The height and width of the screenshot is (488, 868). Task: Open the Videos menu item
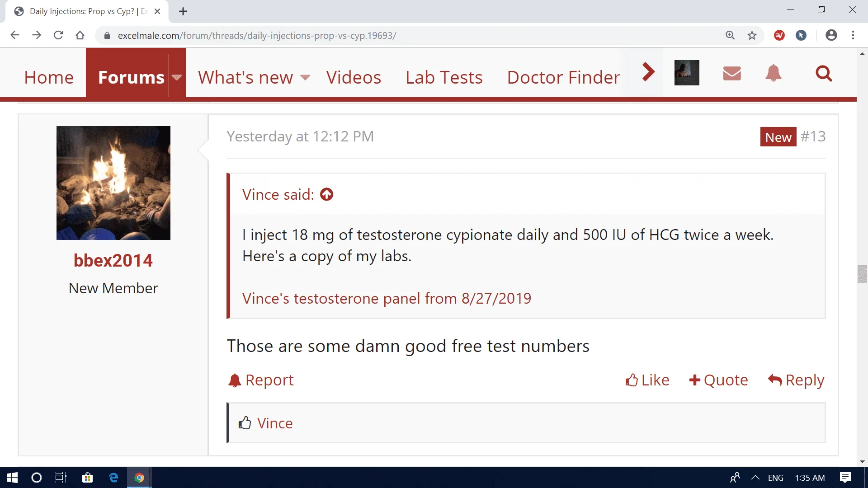(354, 77)
